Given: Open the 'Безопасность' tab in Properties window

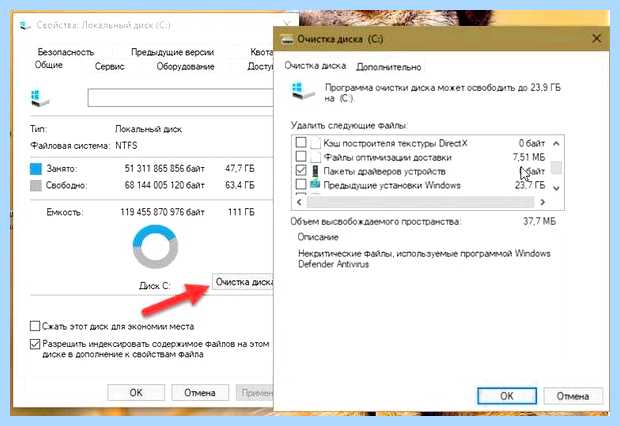Looking at the screenshot, I should (x=66, y=52).
